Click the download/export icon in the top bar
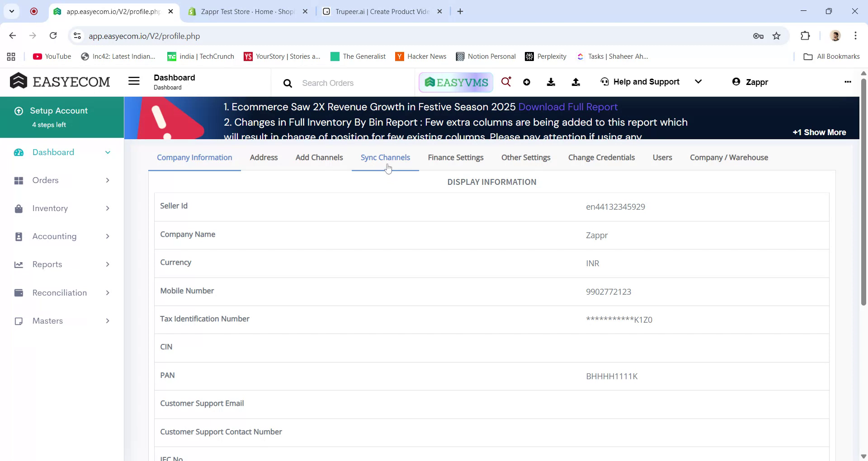 (551, 82)
